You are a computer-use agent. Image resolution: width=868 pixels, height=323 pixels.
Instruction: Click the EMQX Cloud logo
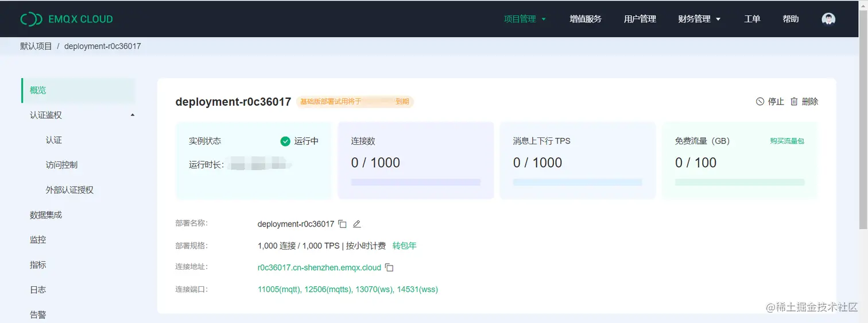click(67, 19)
